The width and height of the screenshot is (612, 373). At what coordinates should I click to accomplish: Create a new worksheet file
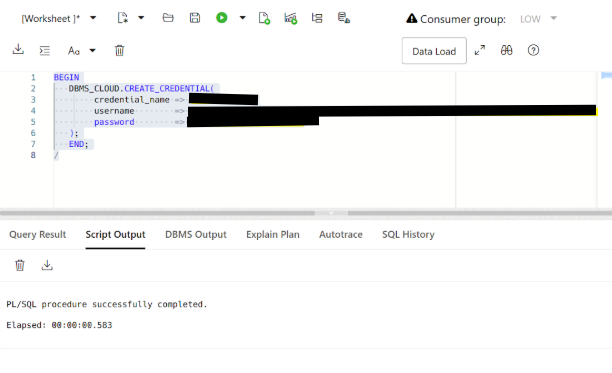click(123, 18)
